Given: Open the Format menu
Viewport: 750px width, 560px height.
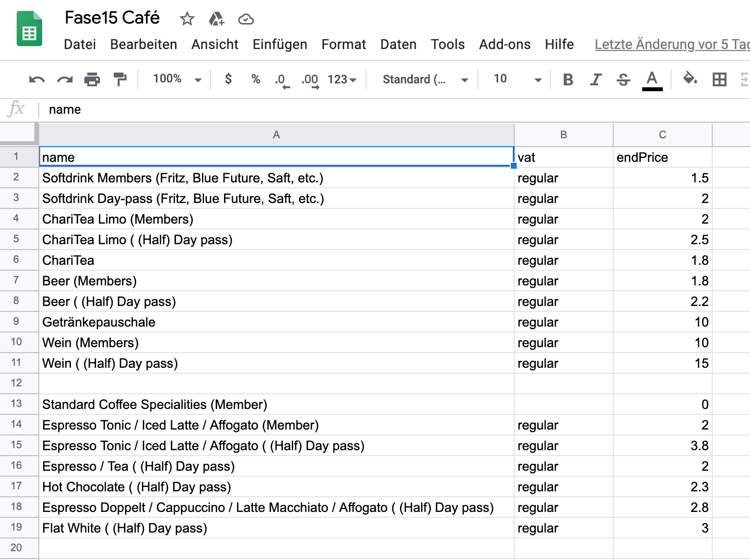Looking at the screenshot, I should point(344,44).
